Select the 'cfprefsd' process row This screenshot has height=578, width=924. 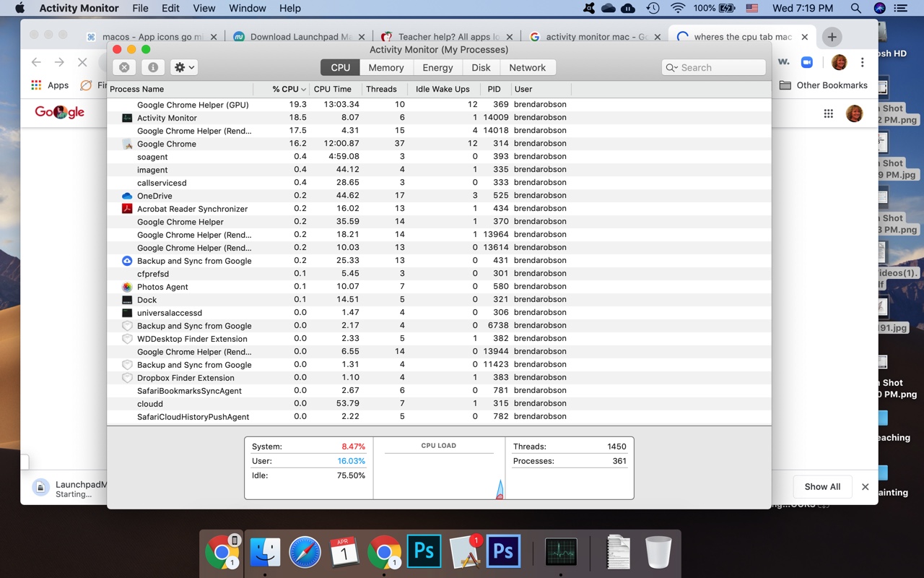pyautogui.click(x=439, y=274)
